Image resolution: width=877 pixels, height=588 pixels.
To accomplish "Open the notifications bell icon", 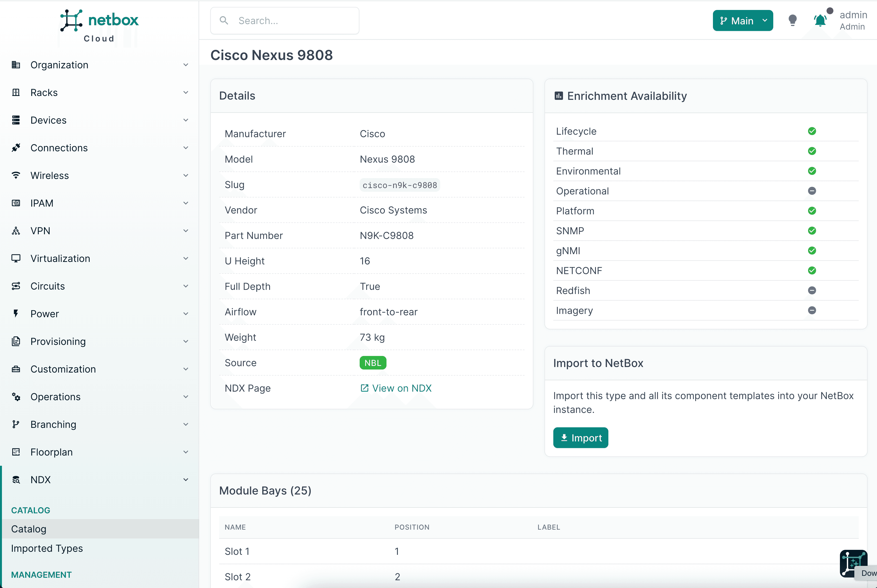I will click(x=820, y=20).
